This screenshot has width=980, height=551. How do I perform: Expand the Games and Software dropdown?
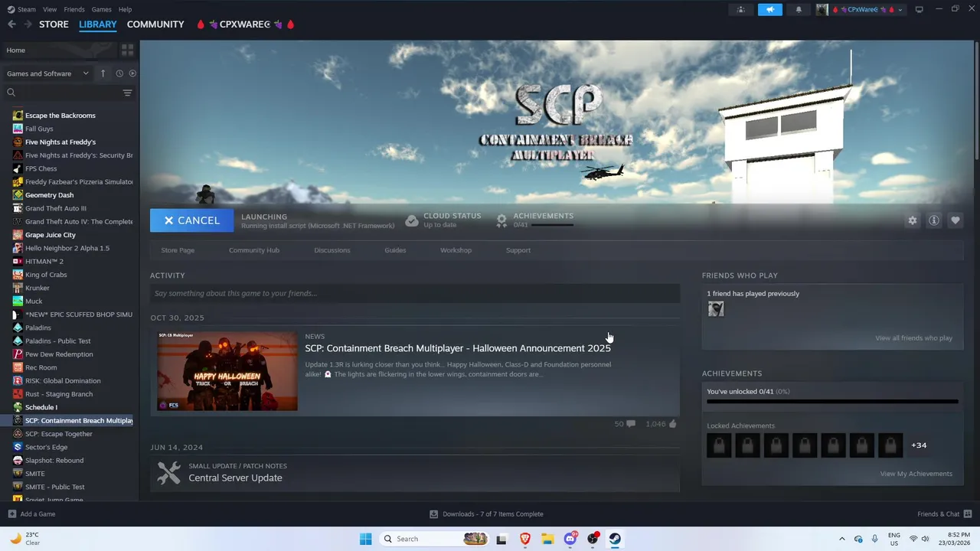click(47, 73)
